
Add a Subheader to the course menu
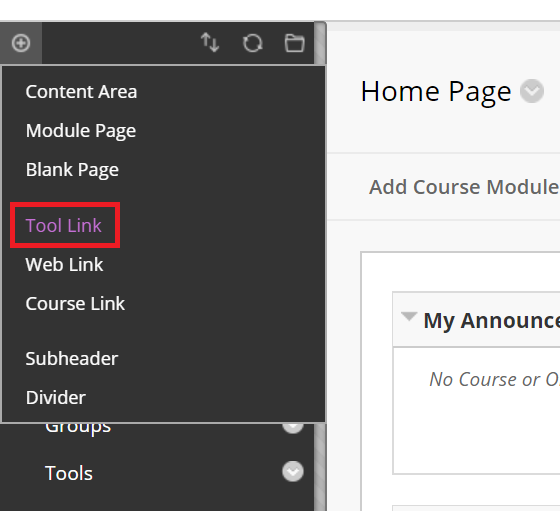click(x=71, y=359)
